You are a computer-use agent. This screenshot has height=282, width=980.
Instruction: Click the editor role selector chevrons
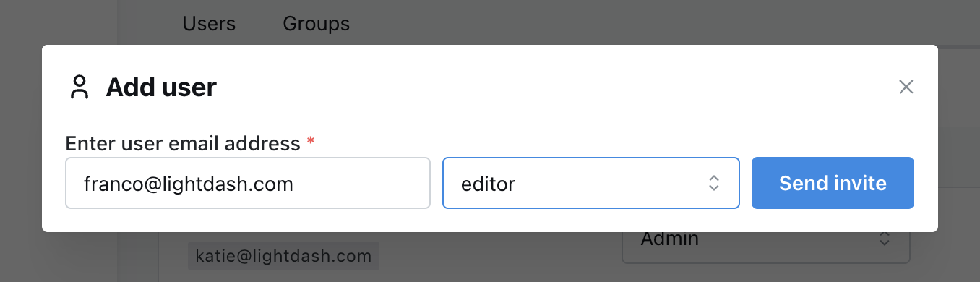(x=713, y=184)
